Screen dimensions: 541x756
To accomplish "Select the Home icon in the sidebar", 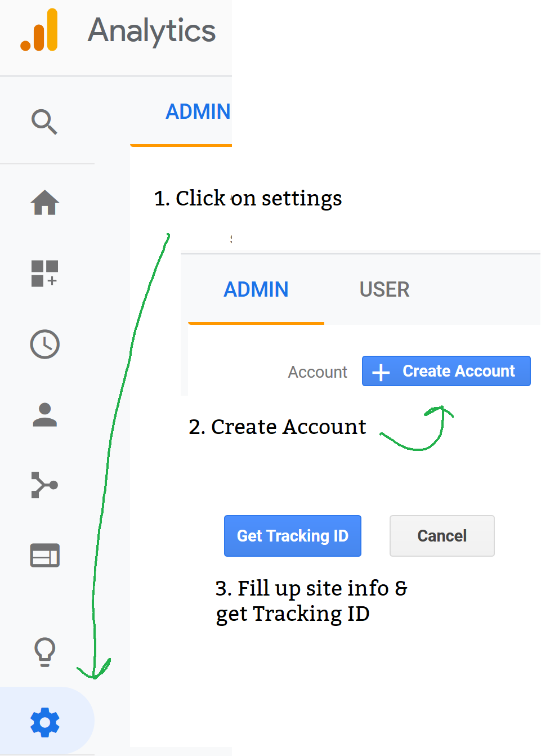I will click(x=45, y=203).
